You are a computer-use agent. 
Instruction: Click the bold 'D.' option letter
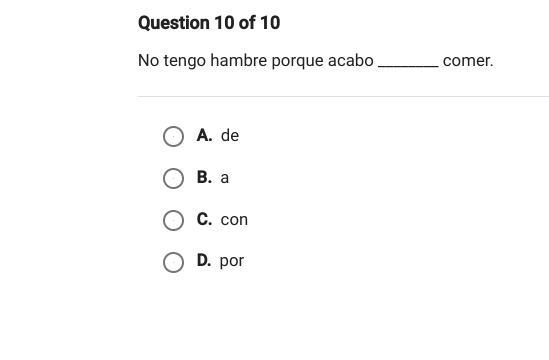[204, 261]
